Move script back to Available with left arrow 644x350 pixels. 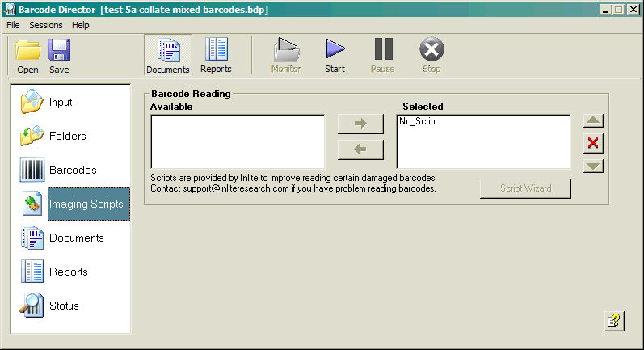click(x=360, y=150)
